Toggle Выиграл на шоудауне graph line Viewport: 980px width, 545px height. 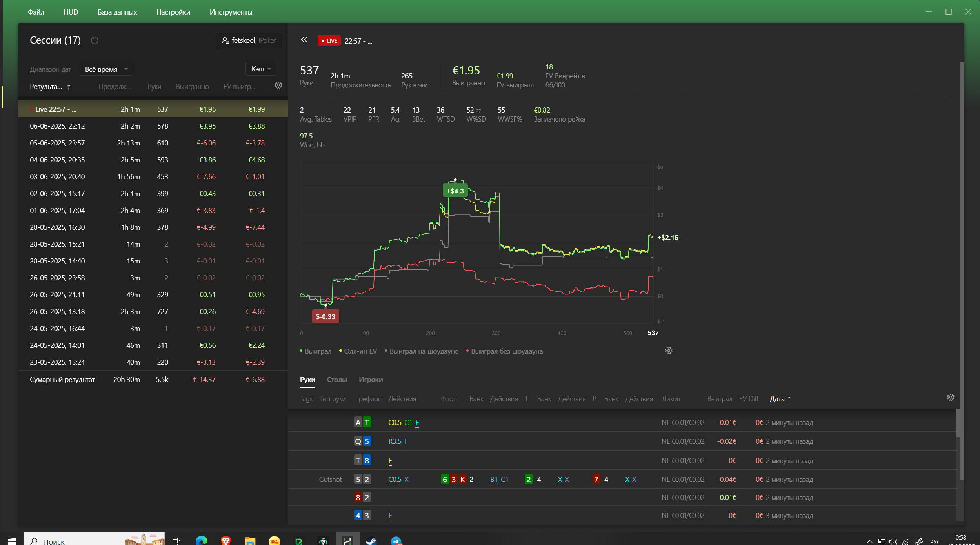click(x=422, y=351)
